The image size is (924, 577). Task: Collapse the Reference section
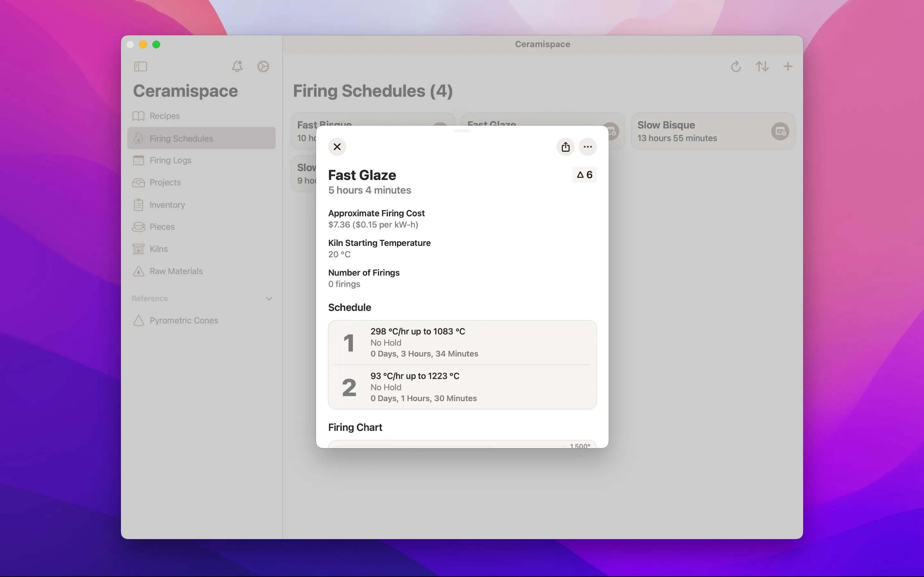(x=269, y=298)
